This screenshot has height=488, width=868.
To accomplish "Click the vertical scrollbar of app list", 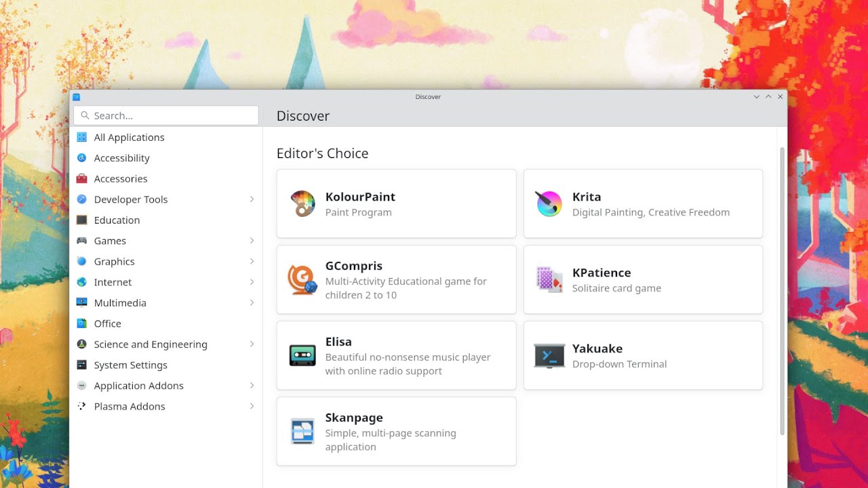I will tap(782, 291).
